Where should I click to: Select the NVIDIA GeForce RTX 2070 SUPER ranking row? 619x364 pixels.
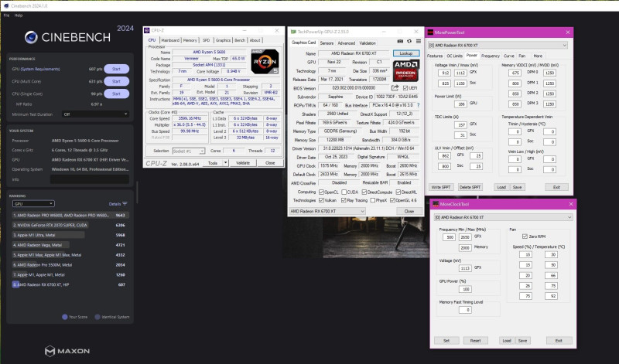point(69,225)
